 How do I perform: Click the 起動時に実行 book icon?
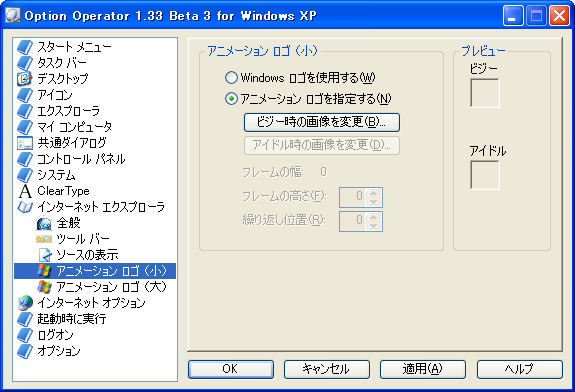tap(25, 319)
